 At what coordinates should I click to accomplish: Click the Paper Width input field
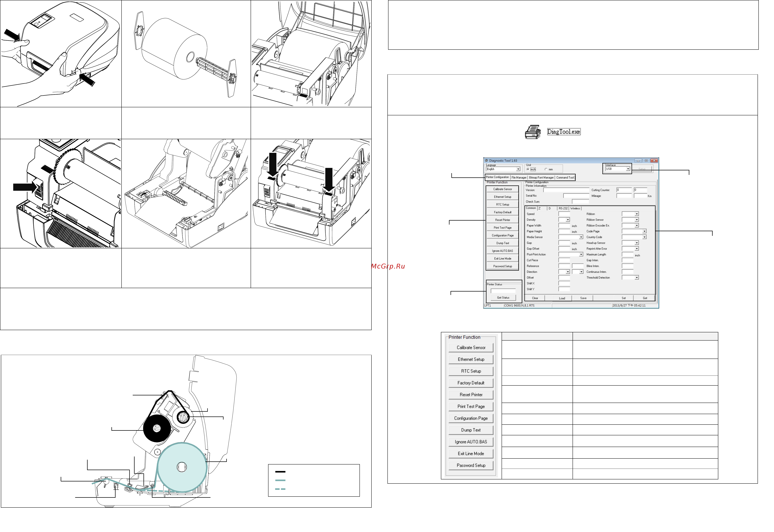(564, 226)
